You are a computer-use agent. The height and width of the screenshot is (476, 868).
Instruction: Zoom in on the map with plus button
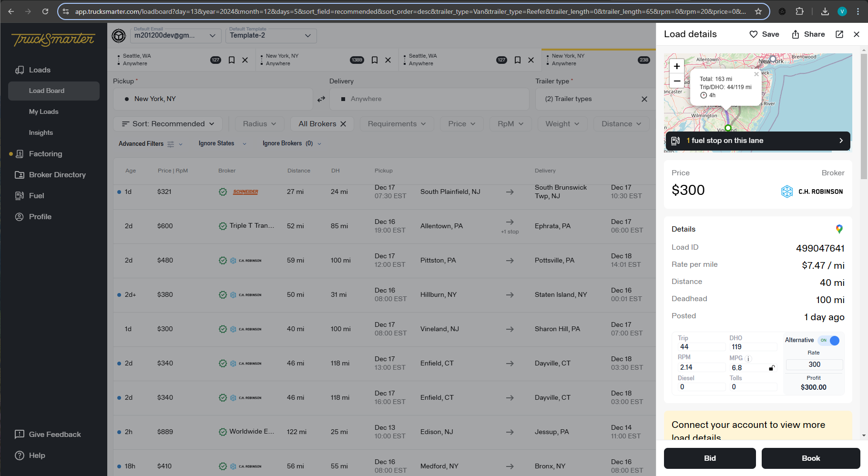coord(677,66)
